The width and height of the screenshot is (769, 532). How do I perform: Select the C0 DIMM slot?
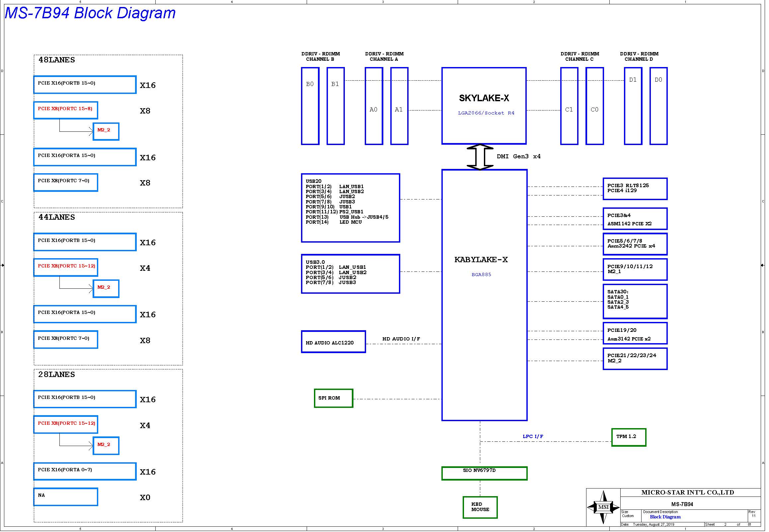[595, 106]
